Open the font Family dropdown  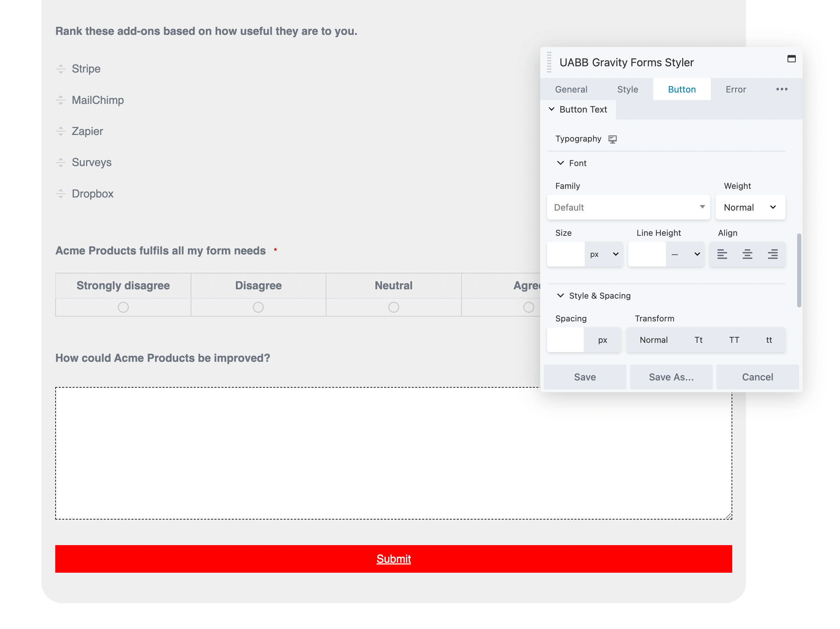628,207
